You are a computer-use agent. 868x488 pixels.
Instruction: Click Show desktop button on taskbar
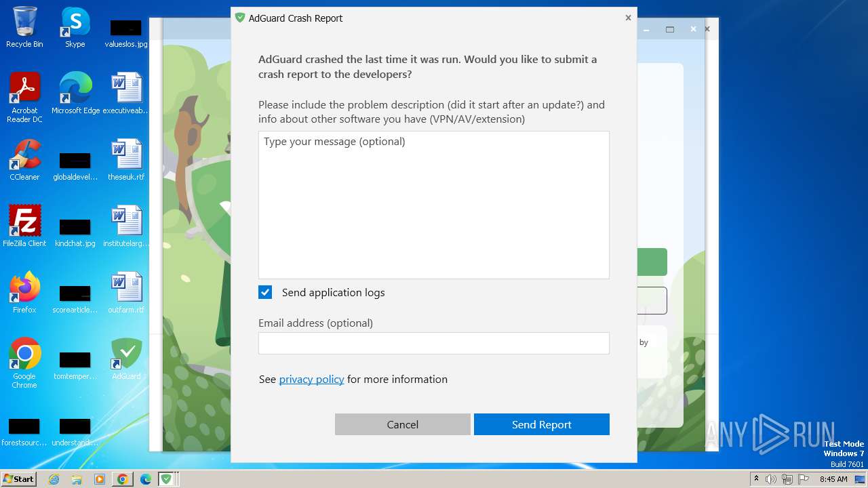pos(861,479)
